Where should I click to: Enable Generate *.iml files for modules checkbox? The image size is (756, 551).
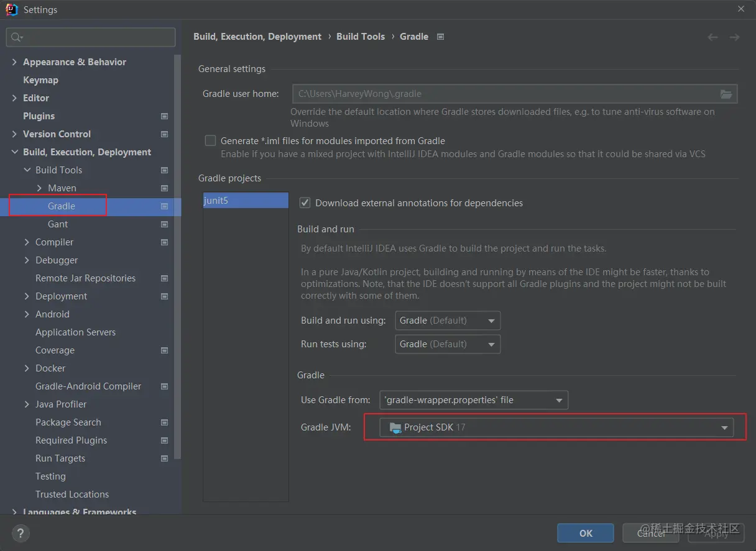[x=210, y=140]
